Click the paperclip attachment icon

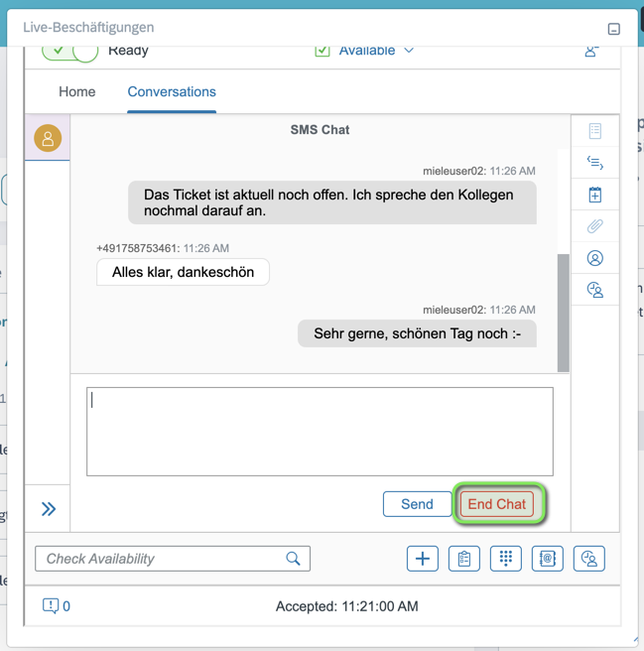click(594, 226)
